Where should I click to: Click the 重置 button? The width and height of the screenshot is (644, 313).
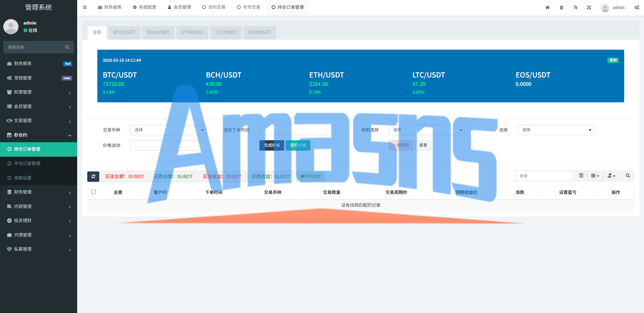(x=423, y=145)
